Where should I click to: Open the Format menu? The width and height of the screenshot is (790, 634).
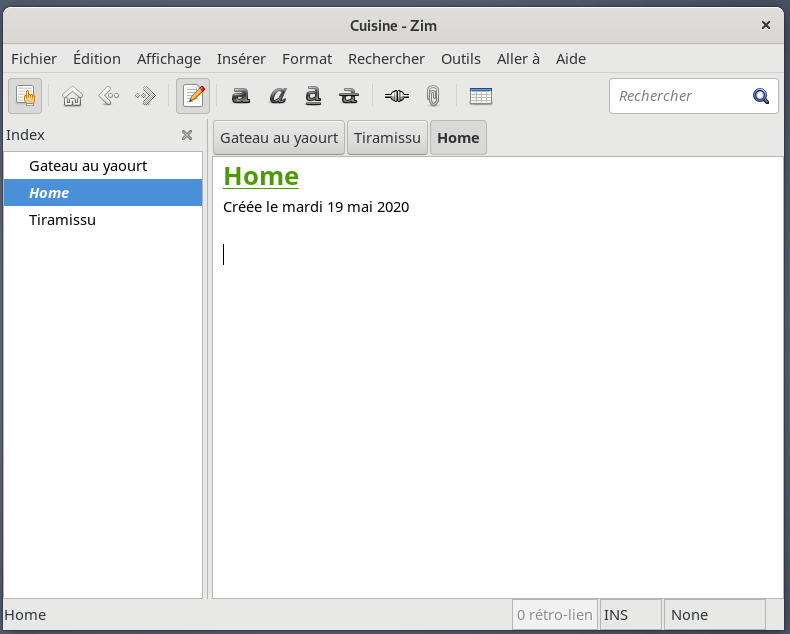[306, 59]
